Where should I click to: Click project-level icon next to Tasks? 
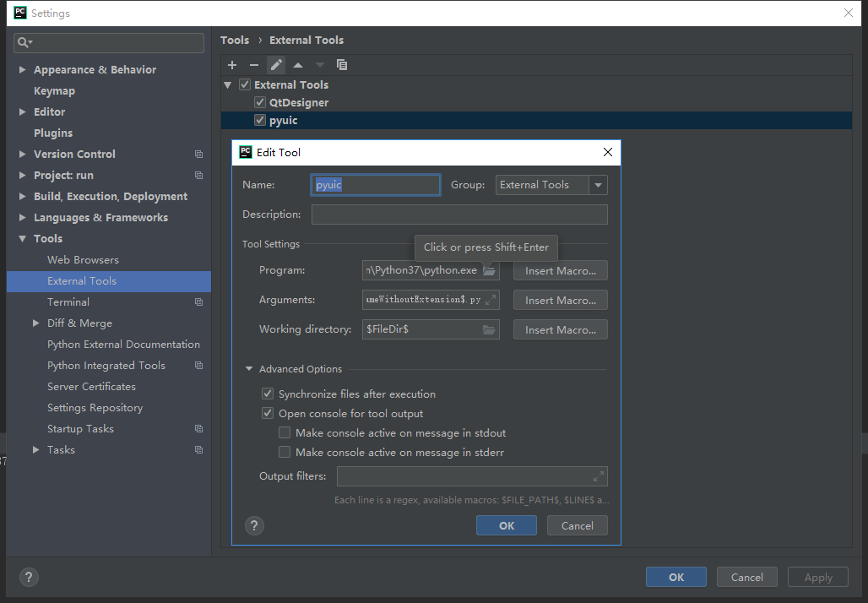198,449
